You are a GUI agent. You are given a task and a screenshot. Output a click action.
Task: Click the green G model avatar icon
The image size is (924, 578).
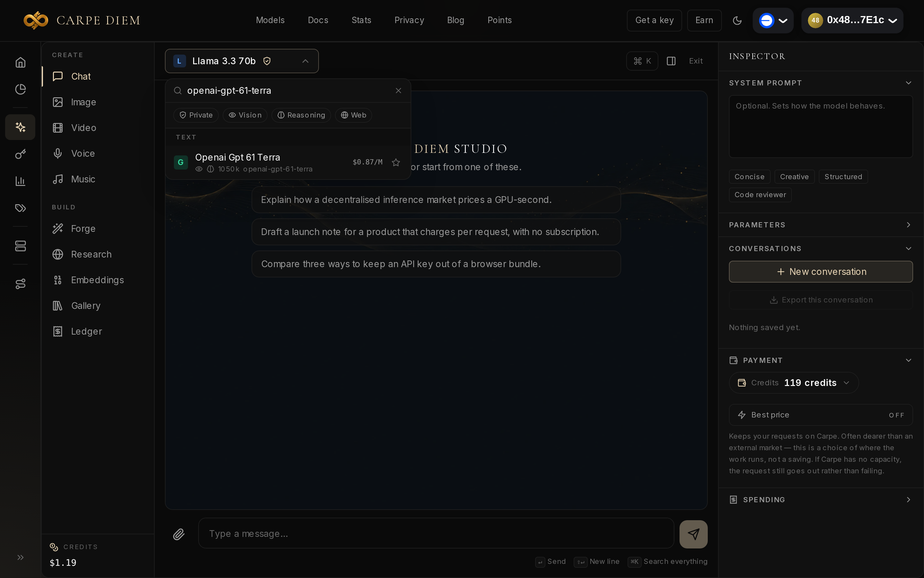181,162
